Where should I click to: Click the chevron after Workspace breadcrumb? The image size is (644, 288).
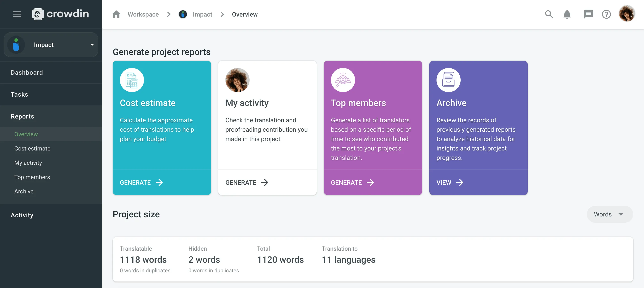(169, 14)
